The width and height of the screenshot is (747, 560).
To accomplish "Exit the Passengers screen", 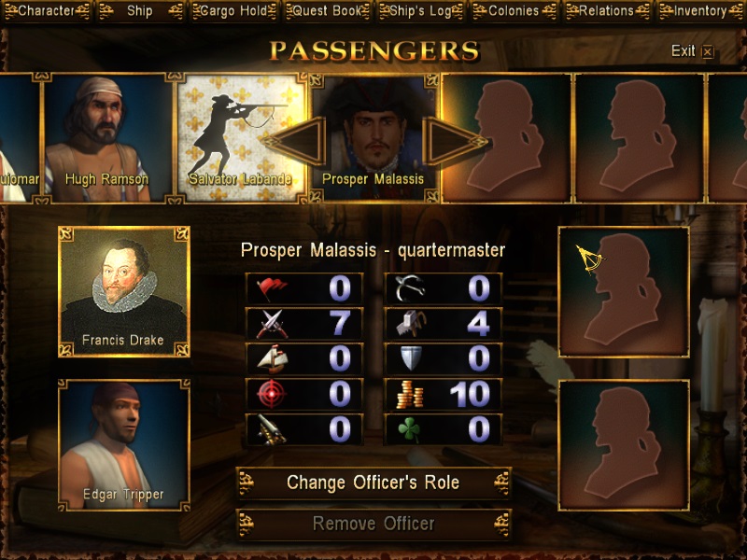I will click(x=692, y=51).
